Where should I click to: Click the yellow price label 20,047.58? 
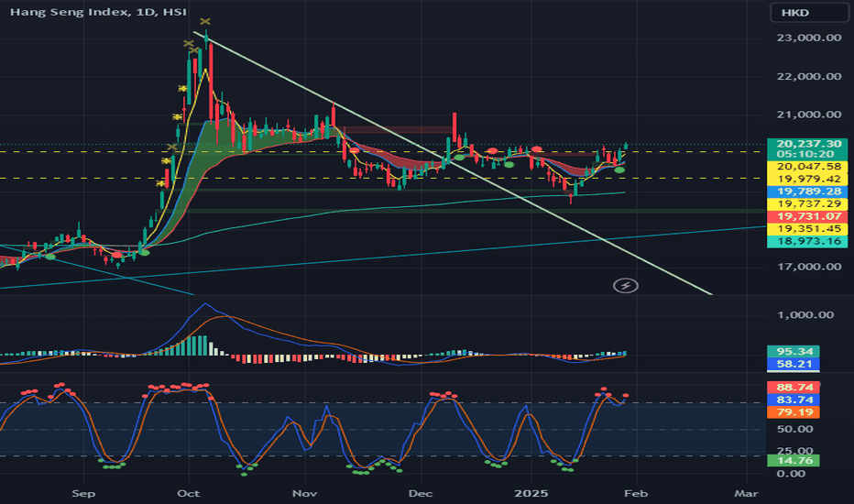[809, 167]
